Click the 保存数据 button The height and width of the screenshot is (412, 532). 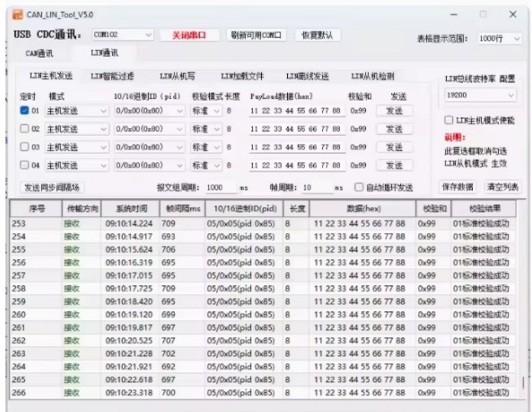point(458,187)
